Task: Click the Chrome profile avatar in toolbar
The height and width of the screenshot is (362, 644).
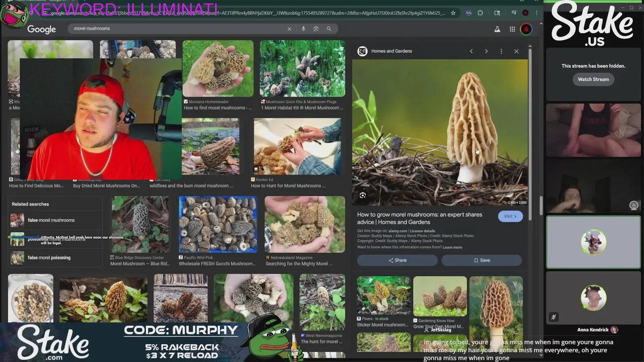Action: tap(525, 13)
